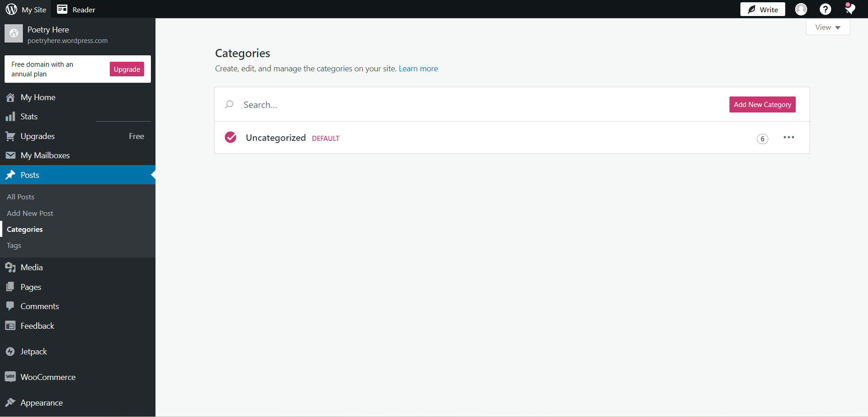The image size is (868, 417).
Task: Open My Site in top bar
Action: (34, 10)
